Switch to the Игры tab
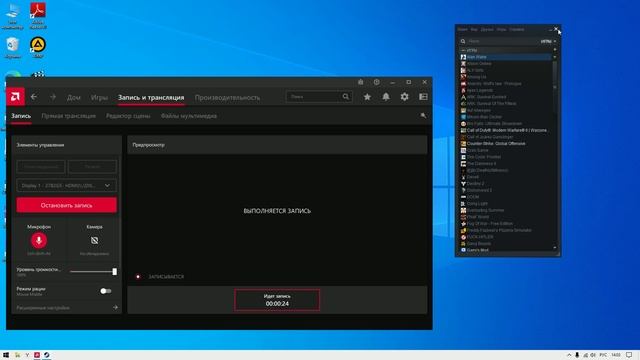The height and width of the screenshot is (360, 640). [x=99, y=98]
